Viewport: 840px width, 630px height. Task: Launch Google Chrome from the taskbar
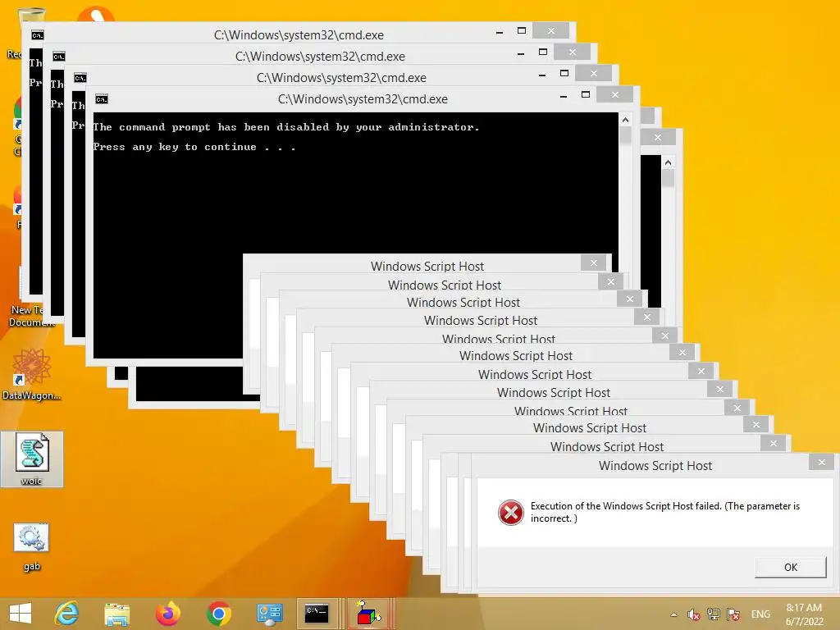click(x=218, y=614)
